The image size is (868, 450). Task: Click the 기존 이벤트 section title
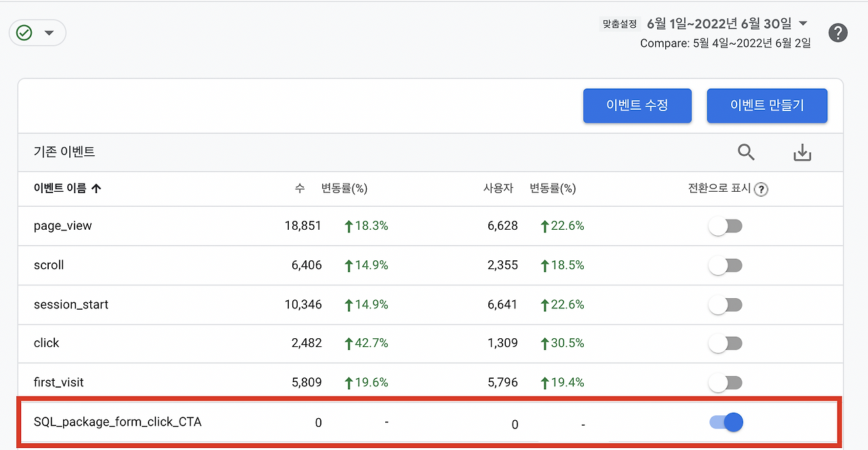tap(64, 152)
